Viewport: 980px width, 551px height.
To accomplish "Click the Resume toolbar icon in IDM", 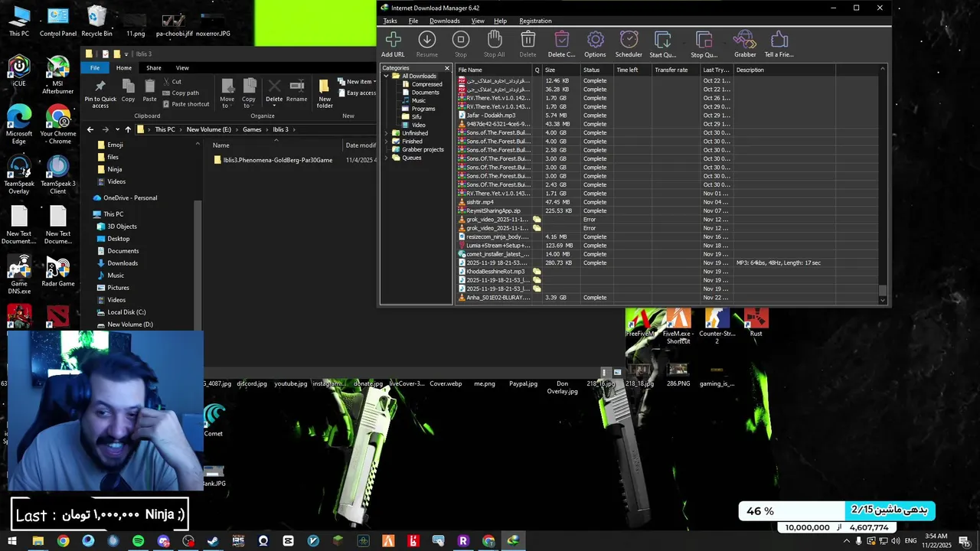I will tap(427, 44).
